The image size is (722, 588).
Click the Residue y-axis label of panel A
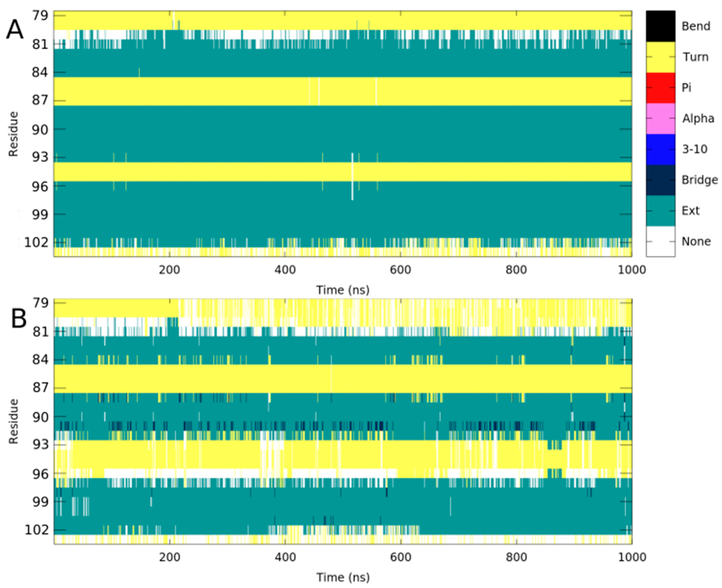pyautogui.click(x=14, y=134)
